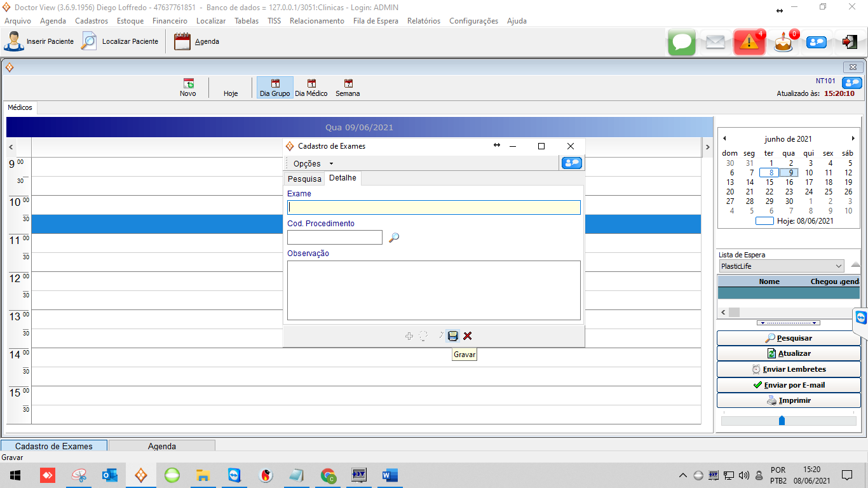This screenshot has height=488, width=868.
Task: Switch to Dia Médico view
Action: [x=311, y=88]
